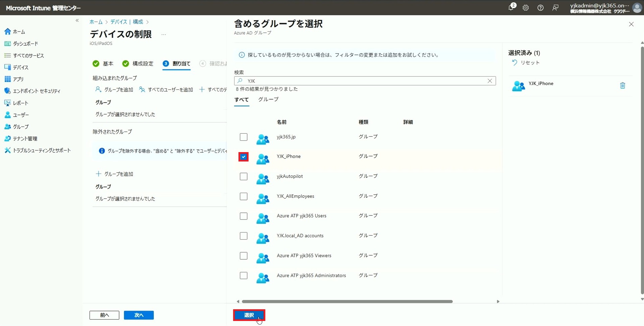Select the YJK_AllEmployees checkbox
The image size is (644, 326).
point(244,196)
